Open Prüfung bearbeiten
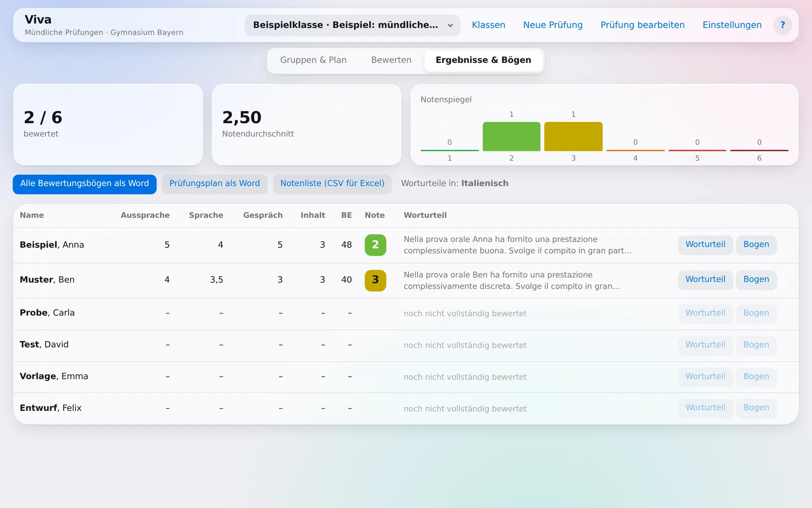812x508 pixels. [642, 25]
